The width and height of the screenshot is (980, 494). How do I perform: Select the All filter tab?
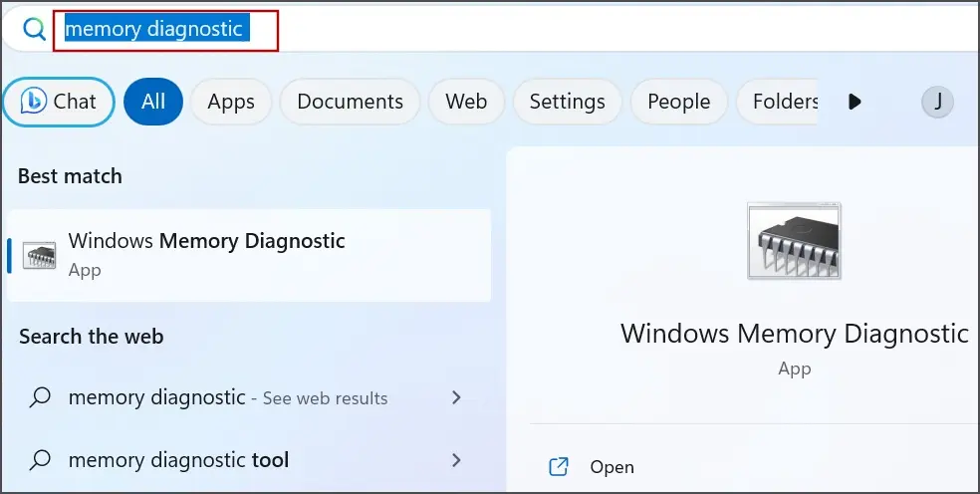coord(153,102)
